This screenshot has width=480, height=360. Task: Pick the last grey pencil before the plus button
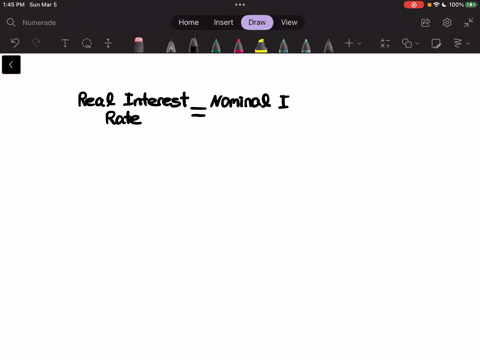(328, 45)
